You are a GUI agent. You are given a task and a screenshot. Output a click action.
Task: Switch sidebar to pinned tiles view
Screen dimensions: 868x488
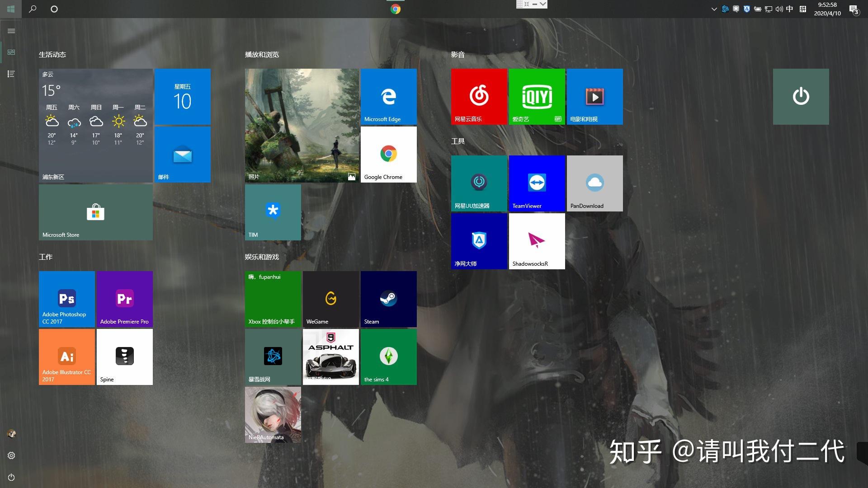click(11, 52)
